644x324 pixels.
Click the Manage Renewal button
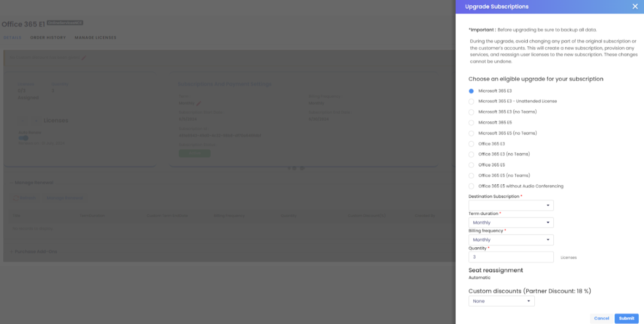tap(64, 198)
